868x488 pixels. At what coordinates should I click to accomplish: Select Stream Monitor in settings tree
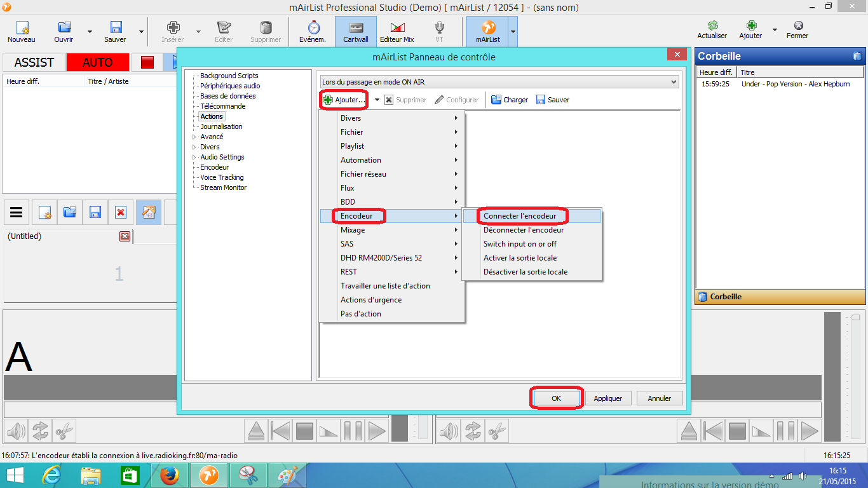tap(223, 187)
